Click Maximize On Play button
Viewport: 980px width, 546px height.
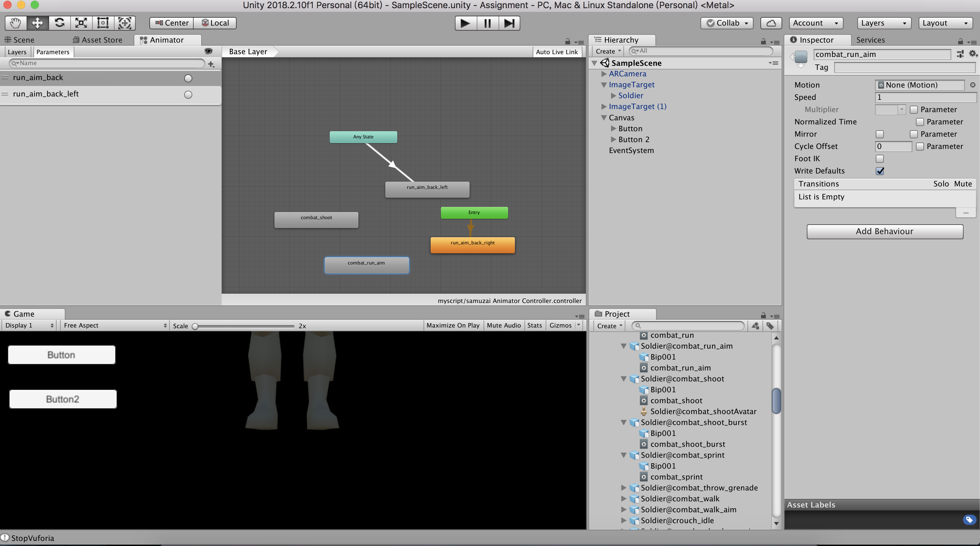pos(453,325)
